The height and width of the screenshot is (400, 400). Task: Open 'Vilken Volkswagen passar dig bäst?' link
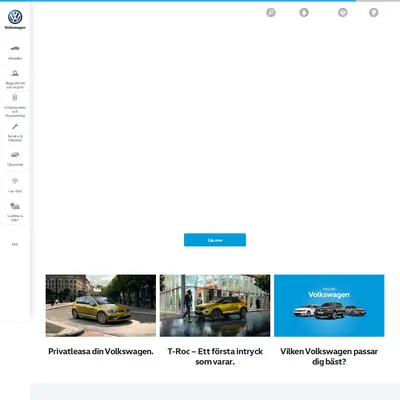(x=329, y=356)
